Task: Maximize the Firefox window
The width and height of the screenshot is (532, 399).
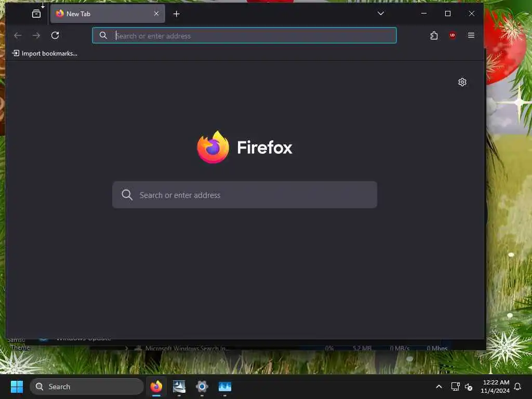Action: [448, 14]
